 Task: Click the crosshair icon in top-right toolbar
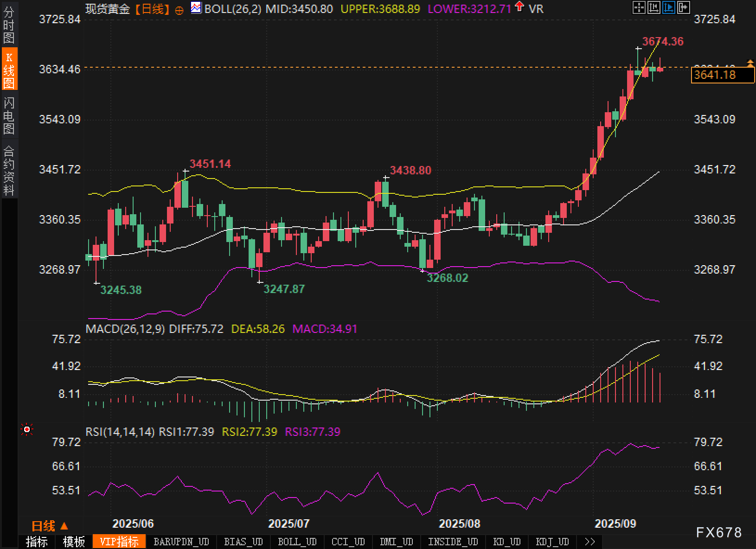(639, 7)
